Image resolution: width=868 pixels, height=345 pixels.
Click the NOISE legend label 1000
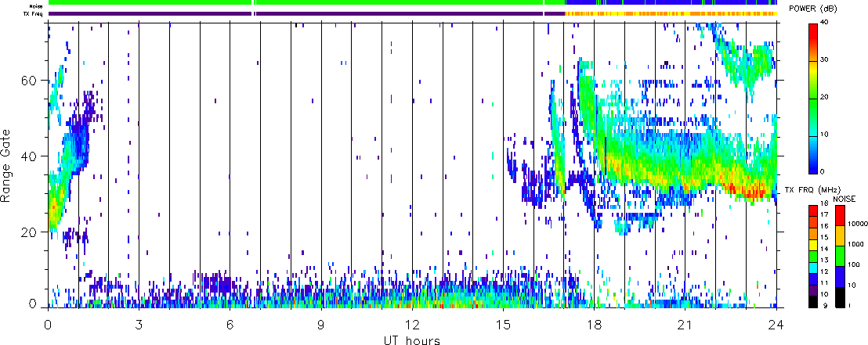click(x=854, y=245)
